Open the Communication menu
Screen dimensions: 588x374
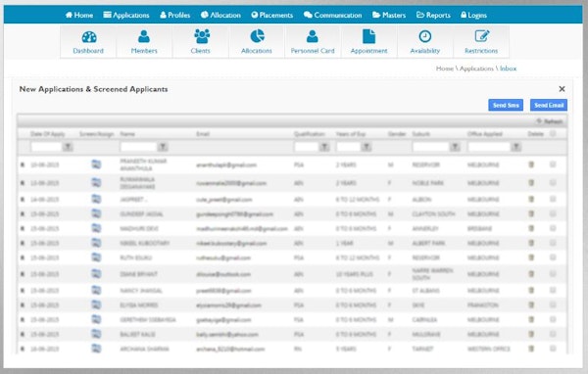pos(333,15)
